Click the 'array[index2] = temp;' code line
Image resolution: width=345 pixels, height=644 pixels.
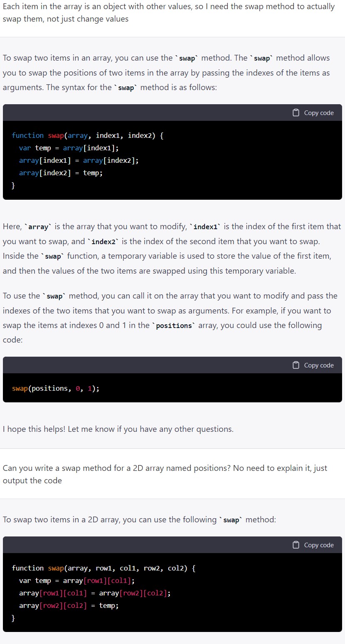61,173
